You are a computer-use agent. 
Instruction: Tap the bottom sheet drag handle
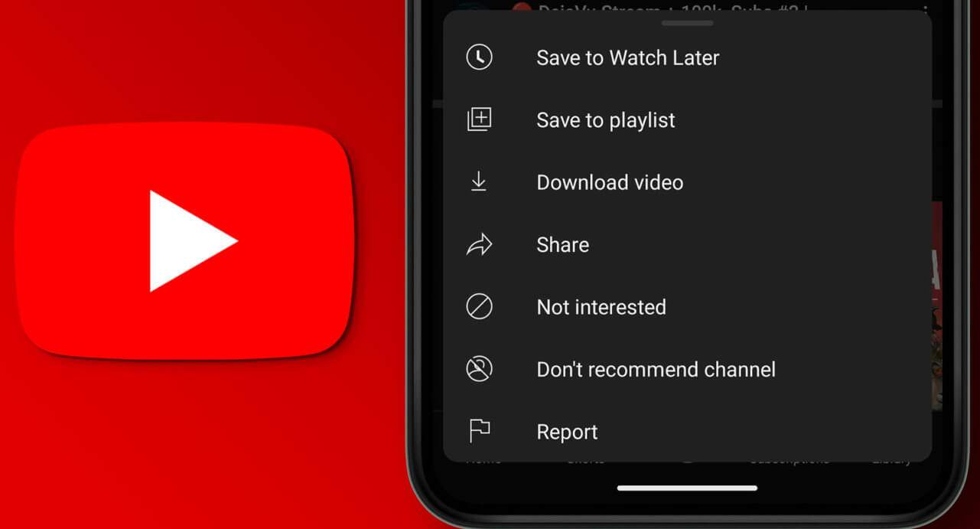pos(687,23)
